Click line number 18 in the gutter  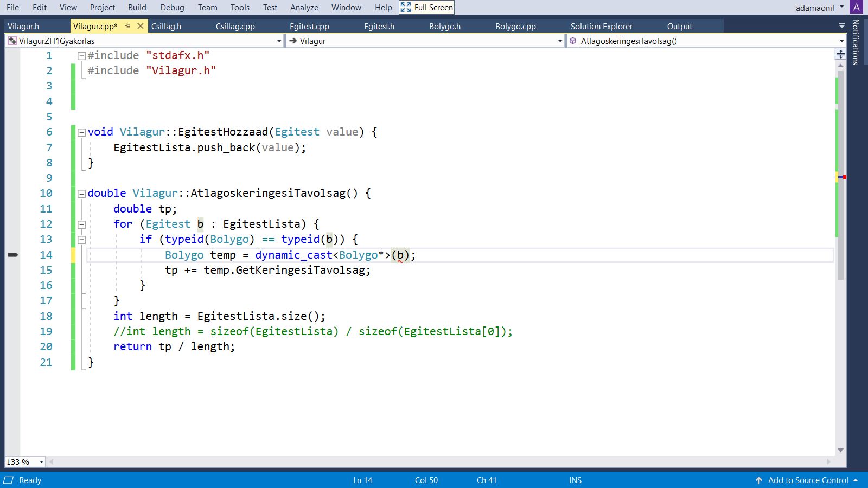[x=46, y=316]
